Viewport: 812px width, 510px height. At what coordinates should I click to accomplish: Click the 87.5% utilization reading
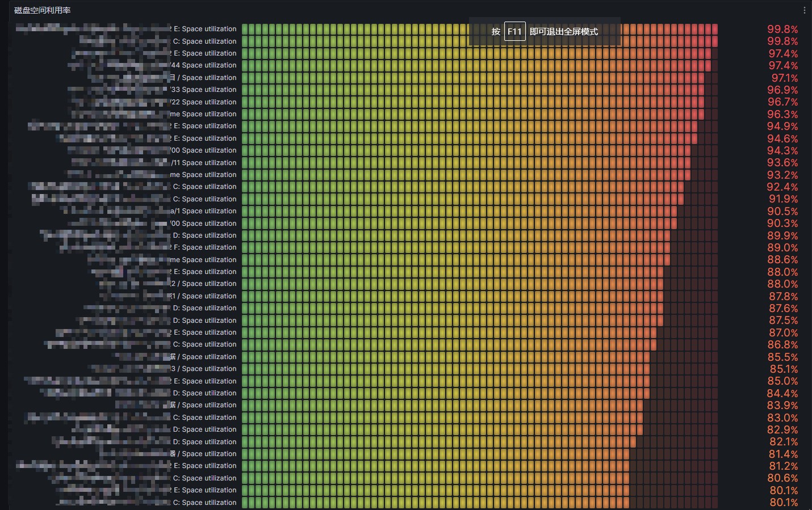[x=783, y=321]
